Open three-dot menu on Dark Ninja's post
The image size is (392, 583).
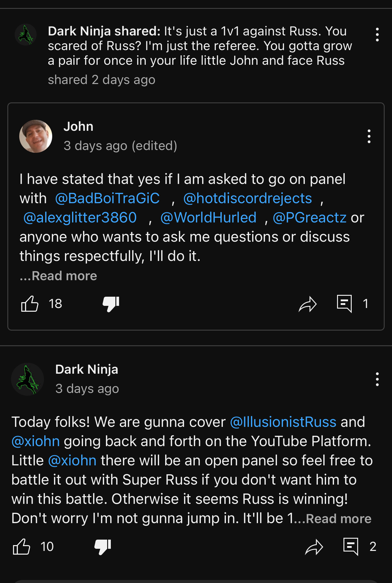[377, 379]
